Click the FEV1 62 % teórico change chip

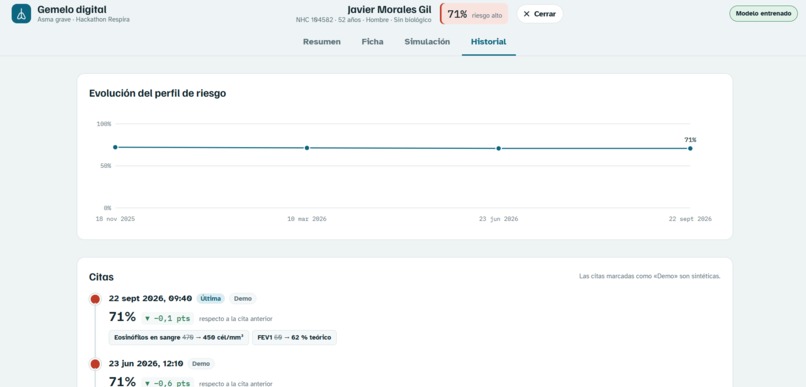295,338
